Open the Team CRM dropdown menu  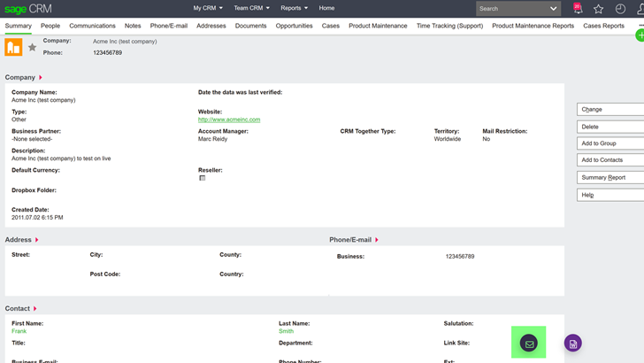point(252,8)
